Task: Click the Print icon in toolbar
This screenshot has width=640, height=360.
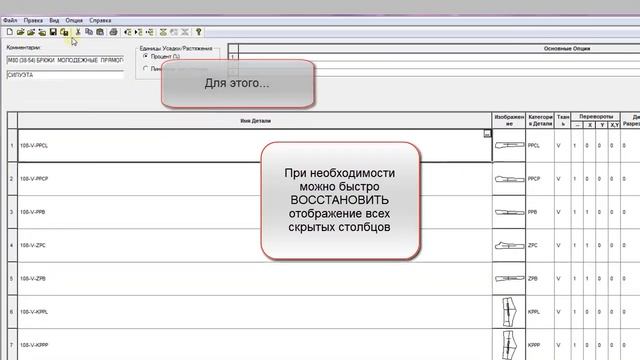Action: (113, 32)
